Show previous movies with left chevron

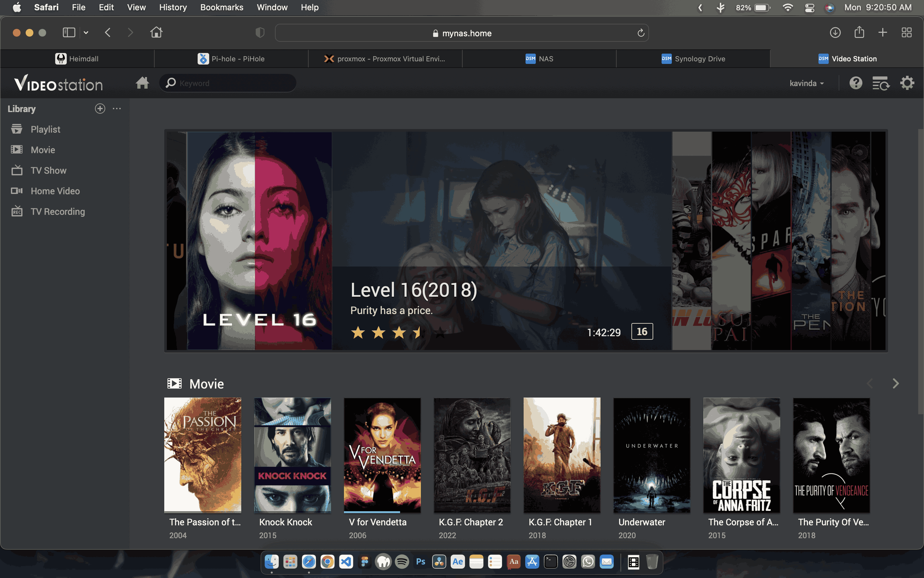[x=870, y=383]
